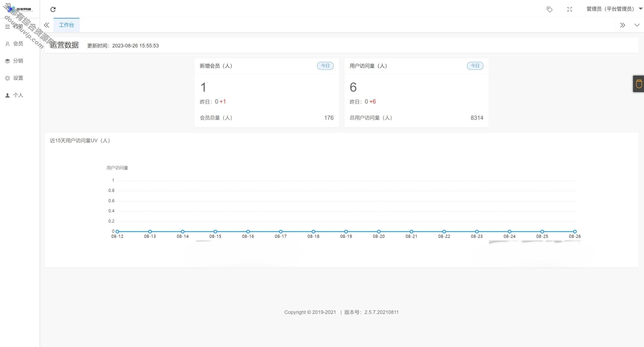Click the Copyright © 2019-2021 footer text
644x347 pixels.
coord(310,312)
